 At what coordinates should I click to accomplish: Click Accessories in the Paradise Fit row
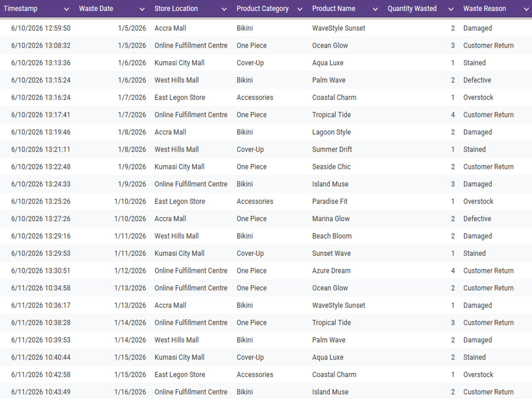click(255, 201)
